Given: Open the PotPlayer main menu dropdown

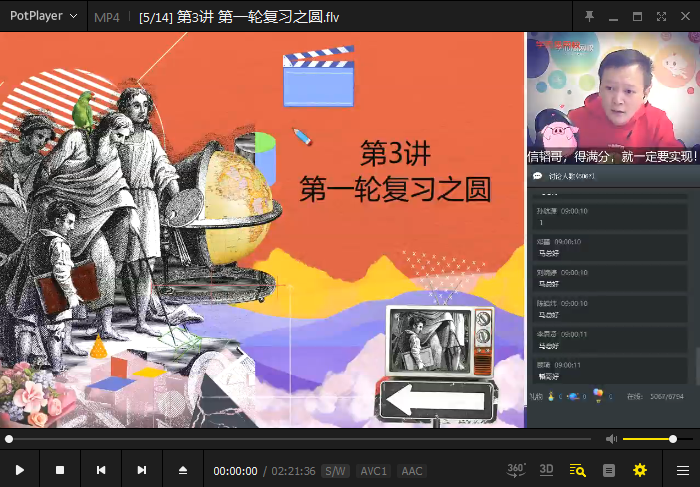Looking at the screenshot, I should click(43, 17).
